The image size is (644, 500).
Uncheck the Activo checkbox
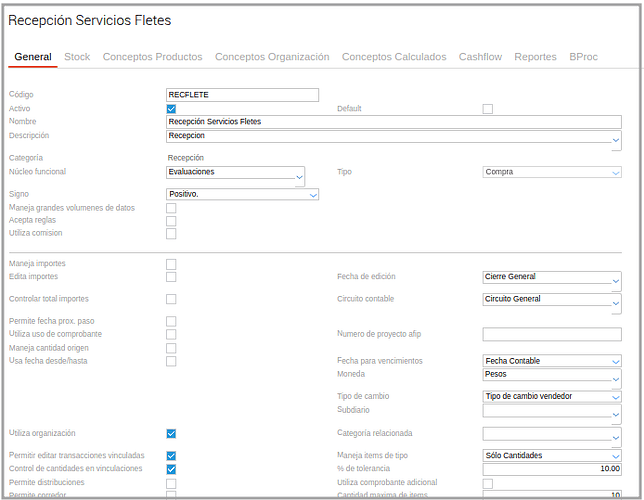coord(171,109)
